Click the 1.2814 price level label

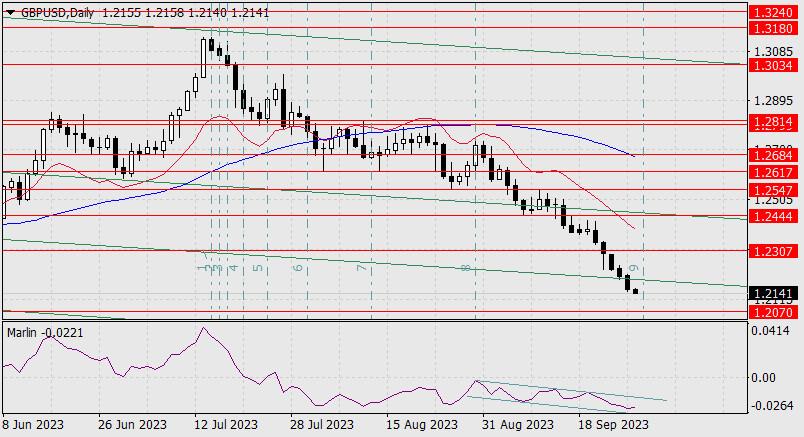click(x=774, y=122)
